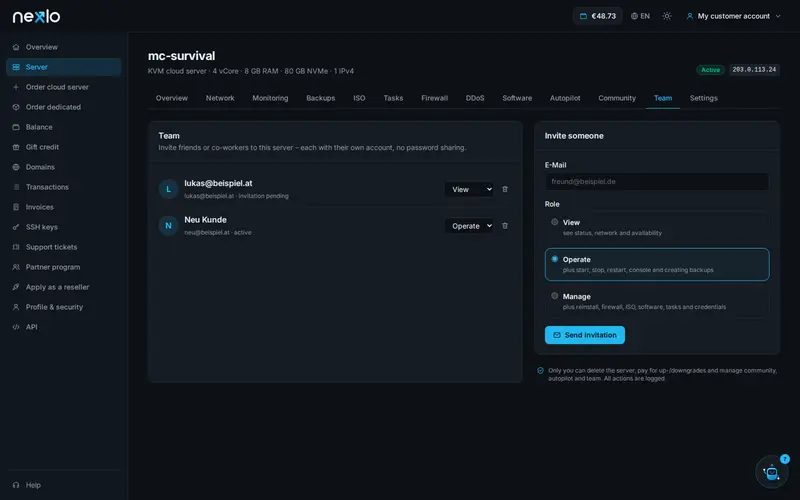This screenshot has width=800, height=500.
Task: Go to the Autopilot tab
Action: tap(565, 98)
